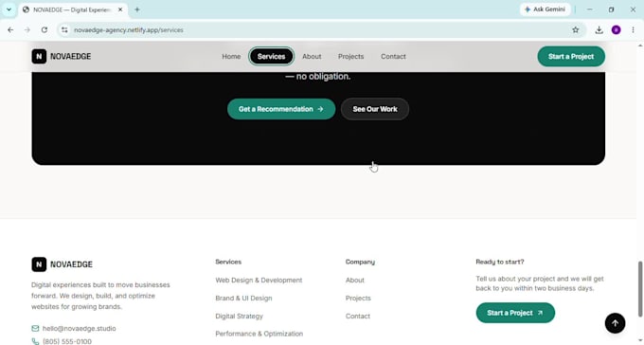Image resolution: width=644 pixels, height=345 pixels.
Task: Select the NOVAEDGE browser tab
Action: click(x=73, y=9)
